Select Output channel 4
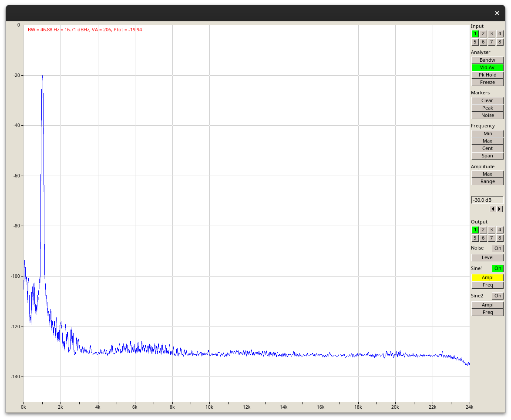This screenshot has height=420, width=511. point(500,230)
